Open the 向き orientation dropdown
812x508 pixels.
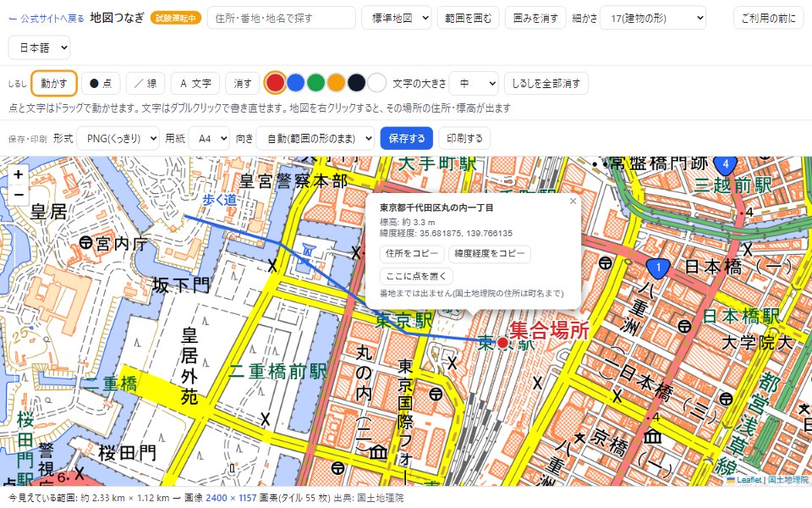coord(315,138)
